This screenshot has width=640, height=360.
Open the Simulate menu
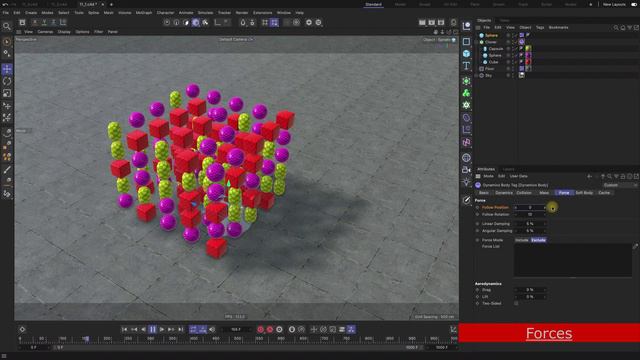(x=205, y=13)
